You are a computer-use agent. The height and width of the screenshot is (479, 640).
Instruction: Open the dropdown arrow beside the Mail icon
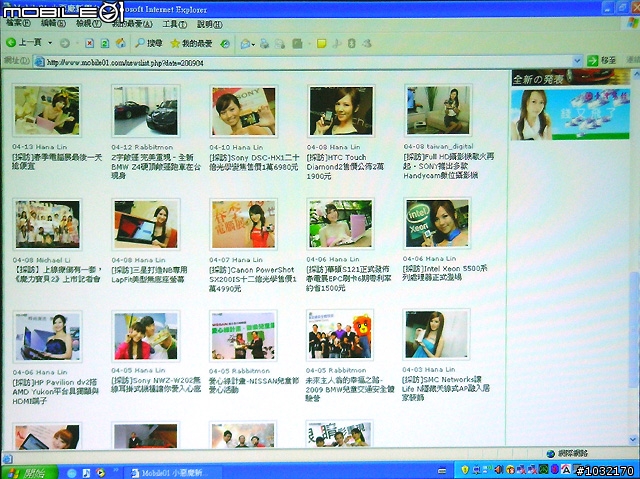[x=253, y=44]
